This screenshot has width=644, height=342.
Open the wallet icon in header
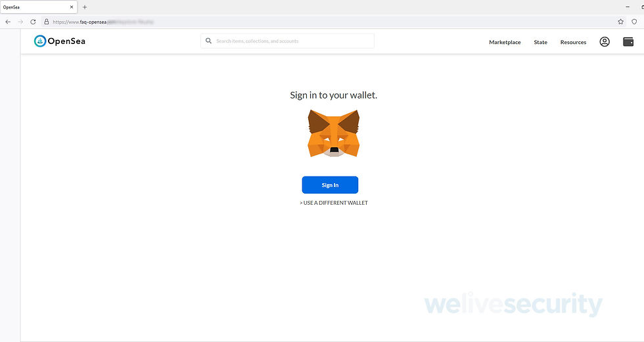(x=628, y=42)
